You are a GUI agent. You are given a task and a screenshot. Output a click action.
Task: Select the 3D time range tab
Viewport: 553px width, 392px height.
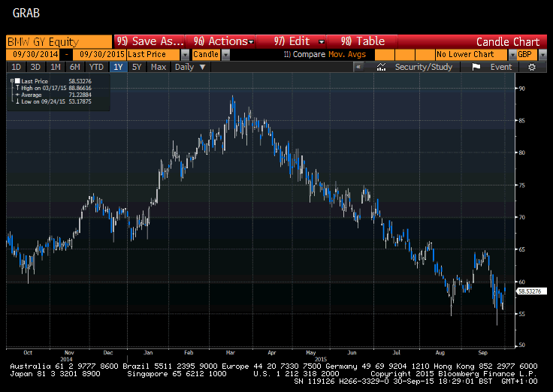pos(35,67)
